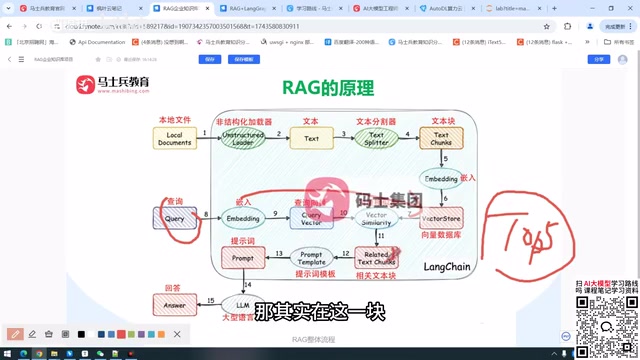Viewport: 640px width, 360px height.
Task: Open the Api Documentation bookmark
Action: point(97,42)
